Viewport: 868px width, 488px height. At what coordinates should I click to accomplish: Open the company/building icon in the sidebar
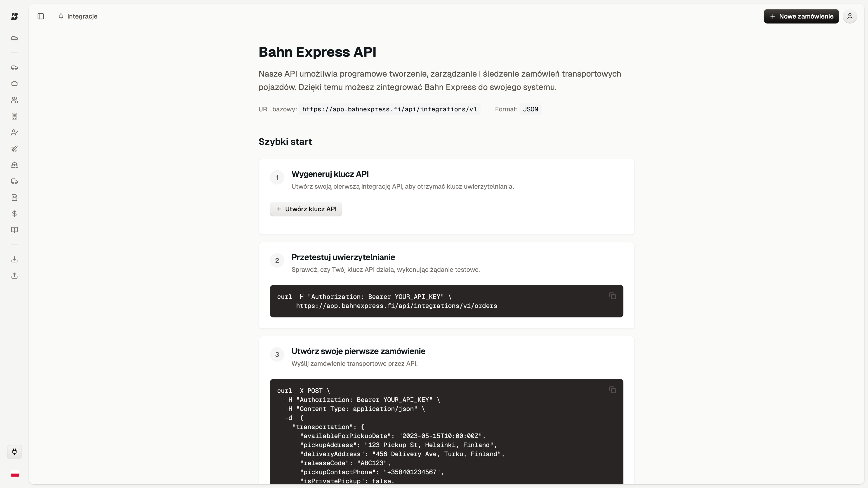(x=14, y=116)
